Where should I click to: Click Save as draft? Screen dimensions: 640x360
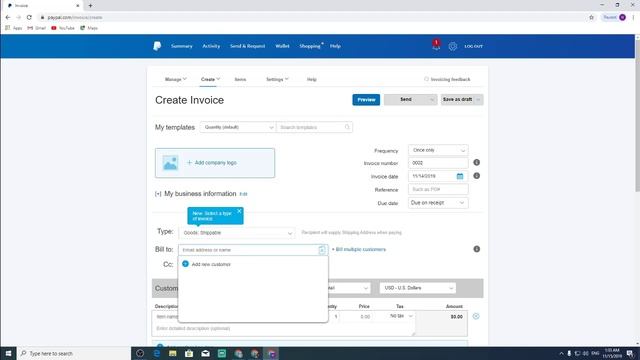click(x=457, y=100)
